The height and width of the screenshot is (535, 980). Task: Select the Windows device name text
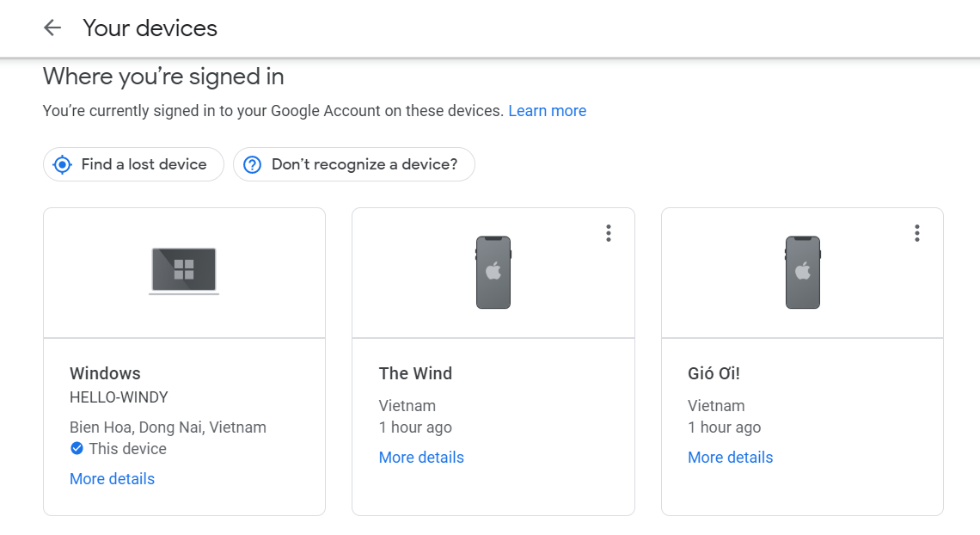[105, 373]
